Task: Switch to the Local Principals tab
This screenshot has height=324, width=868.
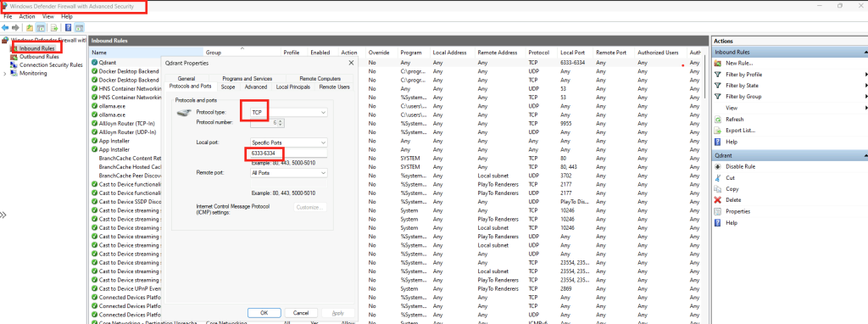Action: [292, 87]
